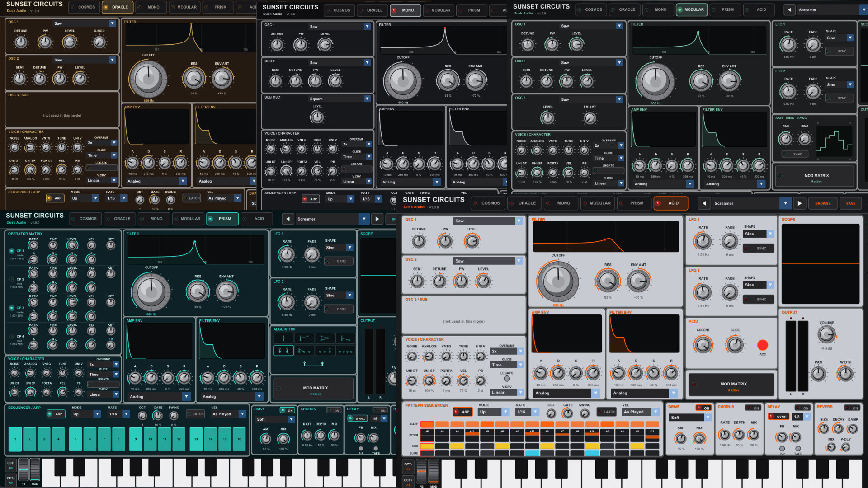Go to previous preset in Acid window
The image size is (868, 488).
click(x=704, y=203)
